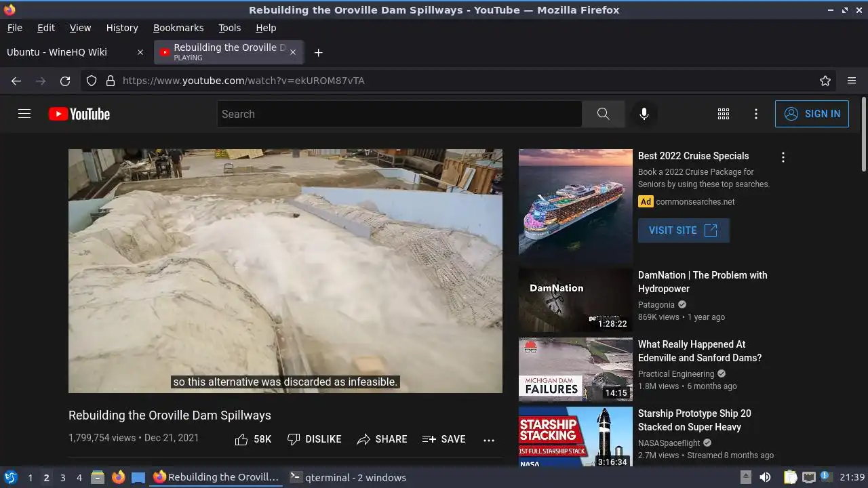The image size is (868, 488).
Task: Select the Rebuilding the Oroville Dam tab
Action: pos(229,52)
